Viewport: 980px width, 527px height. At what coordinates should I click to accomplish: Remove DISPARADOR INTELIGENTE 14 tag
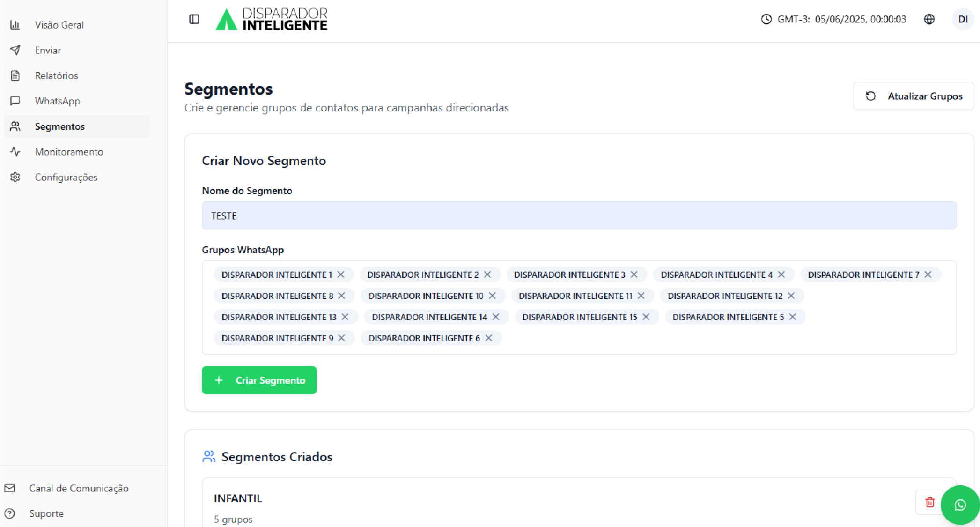coord(496,317)
